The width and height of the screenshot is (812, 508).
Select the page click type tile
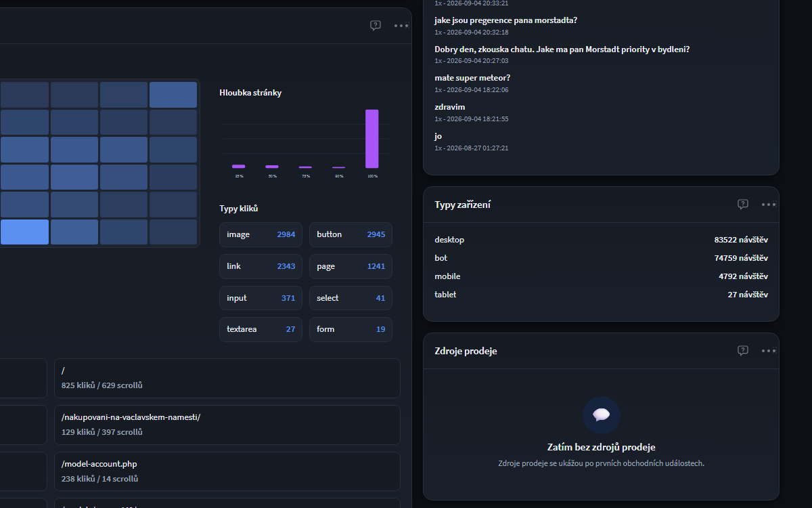pyautogui.click(x=351, y=266)
